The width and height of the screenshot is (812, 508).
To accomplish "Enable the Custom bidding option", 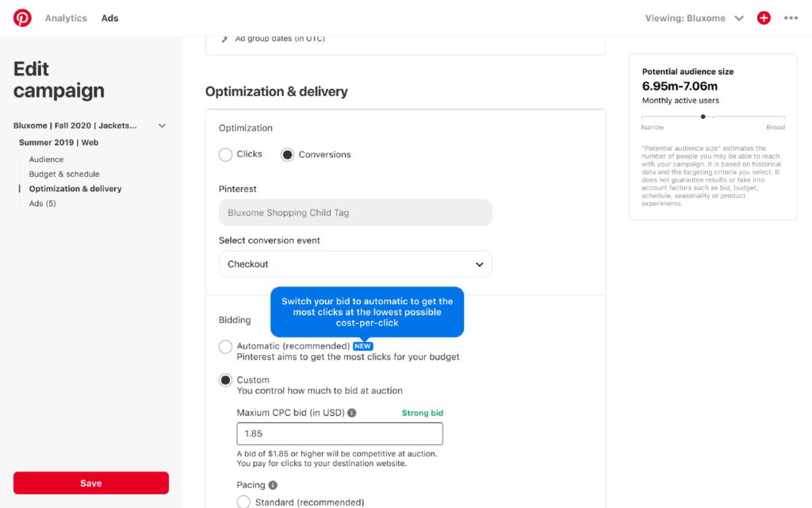I will [x=225, y=379].
